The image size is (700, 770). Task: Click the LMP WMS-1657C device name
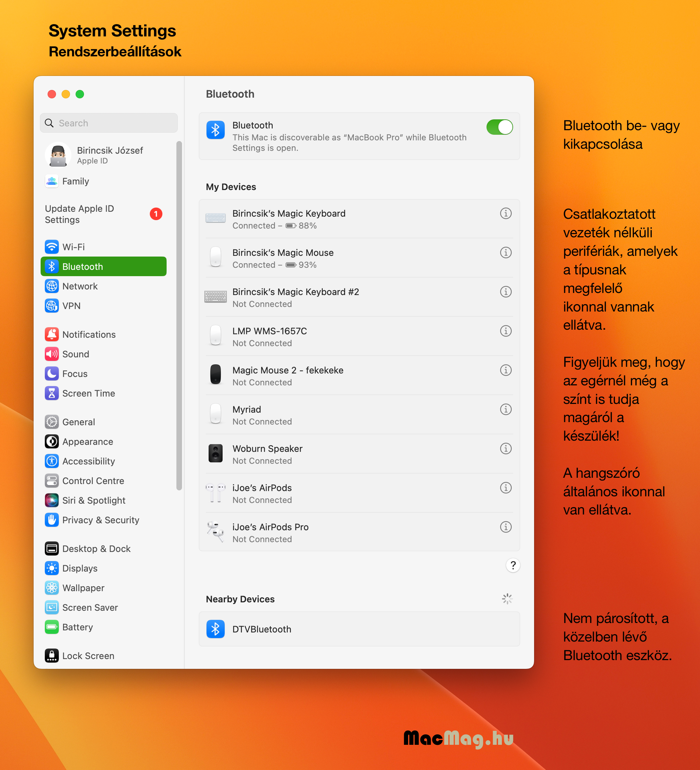269,331
